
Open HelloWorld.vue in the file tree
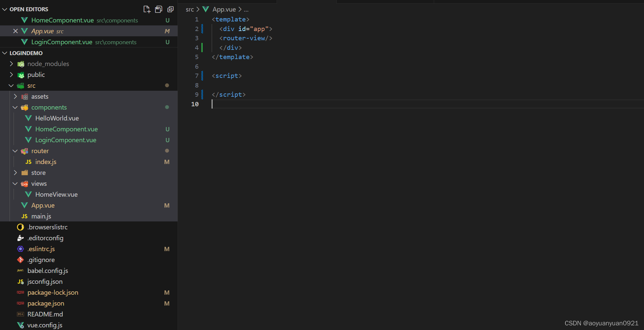tap(89, 118)
